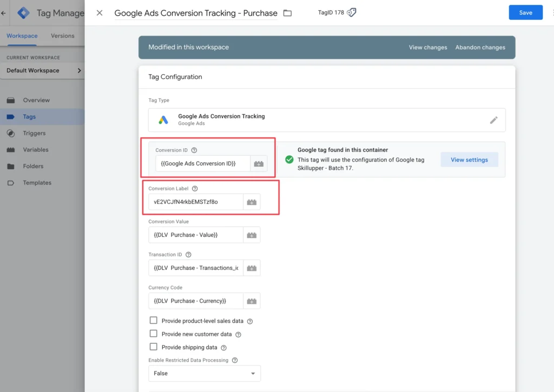Enable Provide product-level sales data checkbox
This screenshot has height=392, width=554.
click(153, 320)
